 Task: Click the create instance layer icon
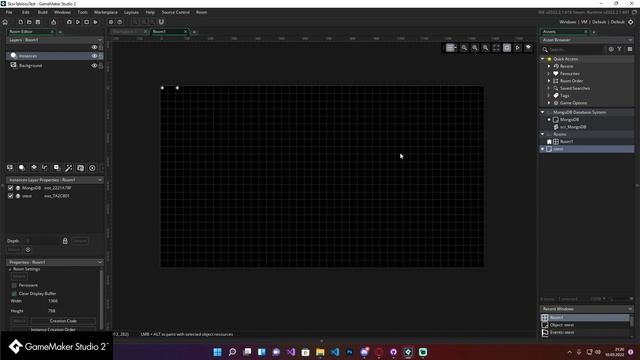(22, 168)
